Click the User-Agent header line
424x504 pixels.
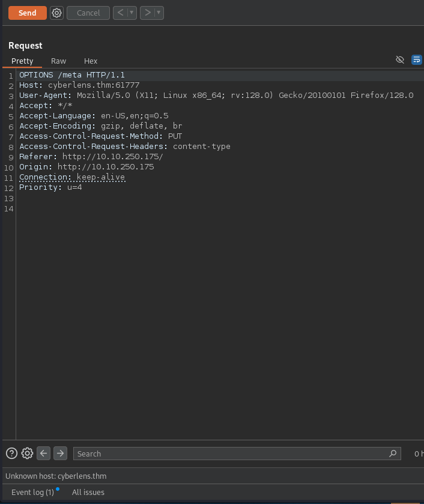216,96
